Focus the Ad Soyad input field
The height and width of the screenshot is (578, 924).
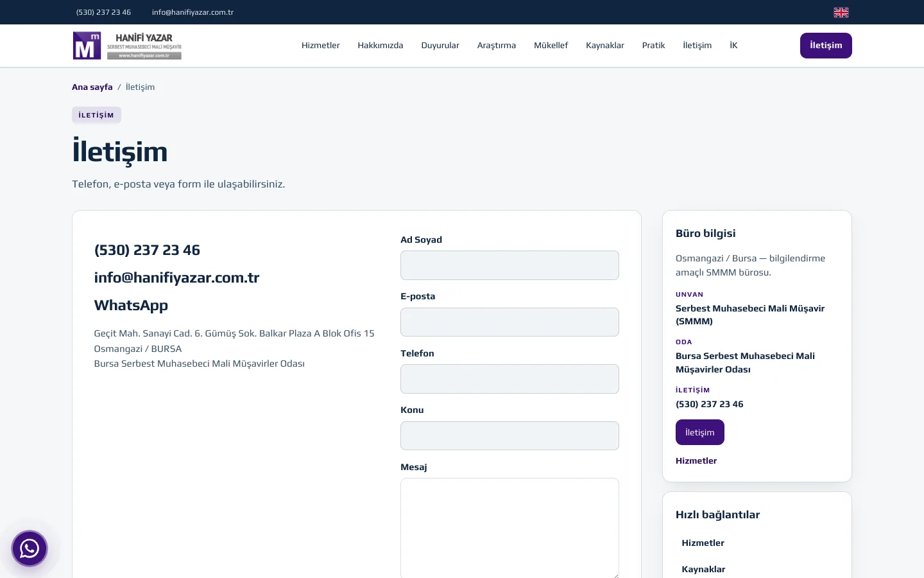coord(509,265)
